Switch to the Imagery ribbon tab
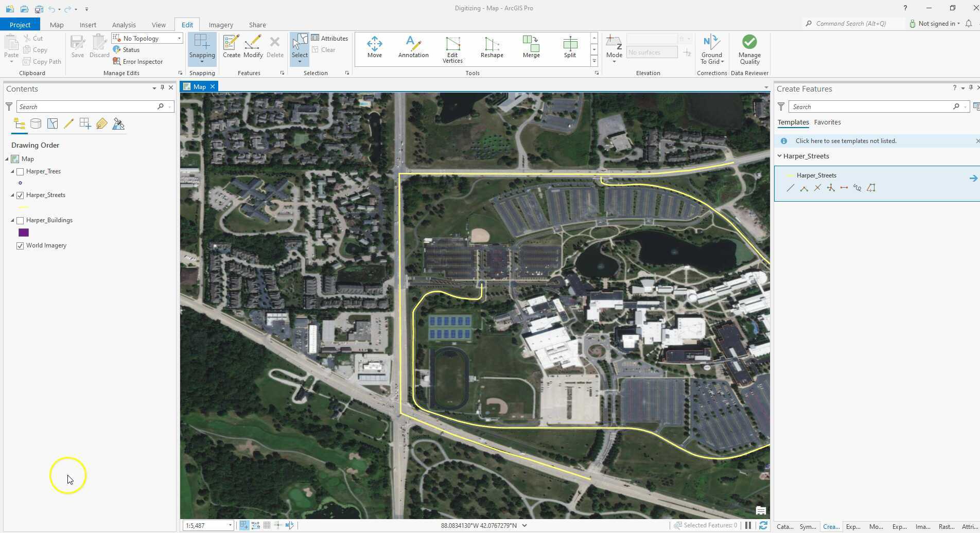980x533 pixels. (221, 25)
